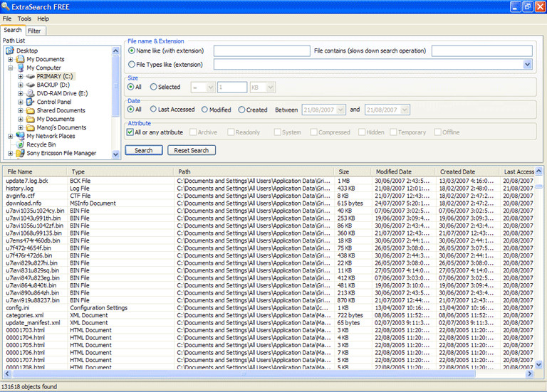
Task: Collapse the My Computer tree node
Action: click(x=11, y=68)
